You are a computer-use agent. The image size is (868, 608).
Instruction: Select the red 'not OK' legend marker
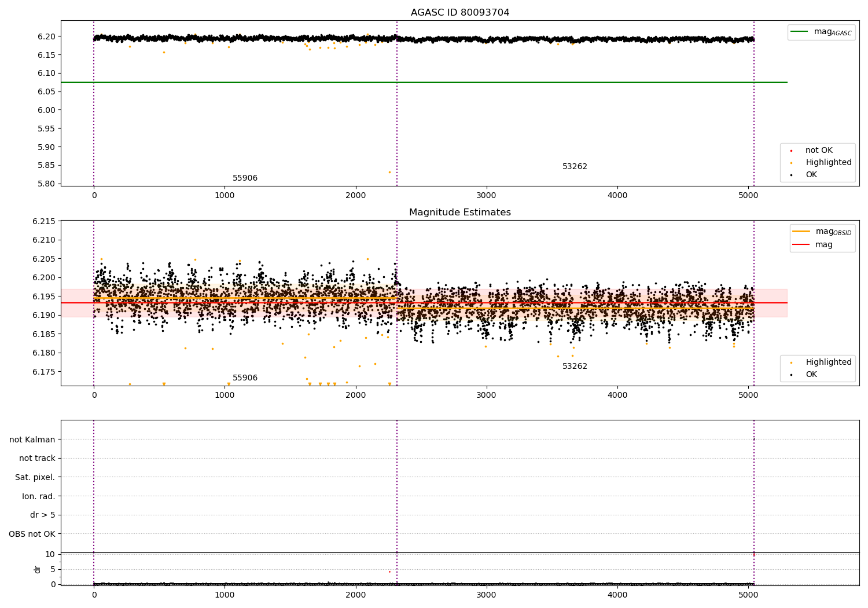pyautogui.click(x=791, y=151)
